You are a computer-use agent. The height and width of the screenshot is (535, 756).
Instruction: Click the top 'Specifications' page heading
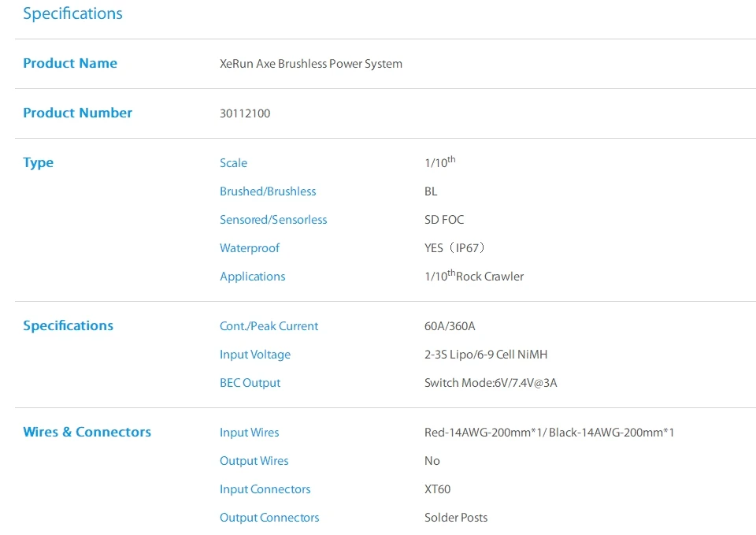pyautogui.click(x=72, y=13)
